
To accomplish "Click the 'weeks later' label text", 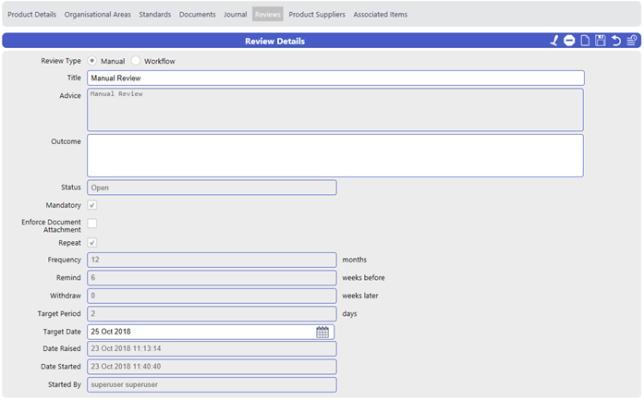I will pyautogui.click(x=360, y=296).
